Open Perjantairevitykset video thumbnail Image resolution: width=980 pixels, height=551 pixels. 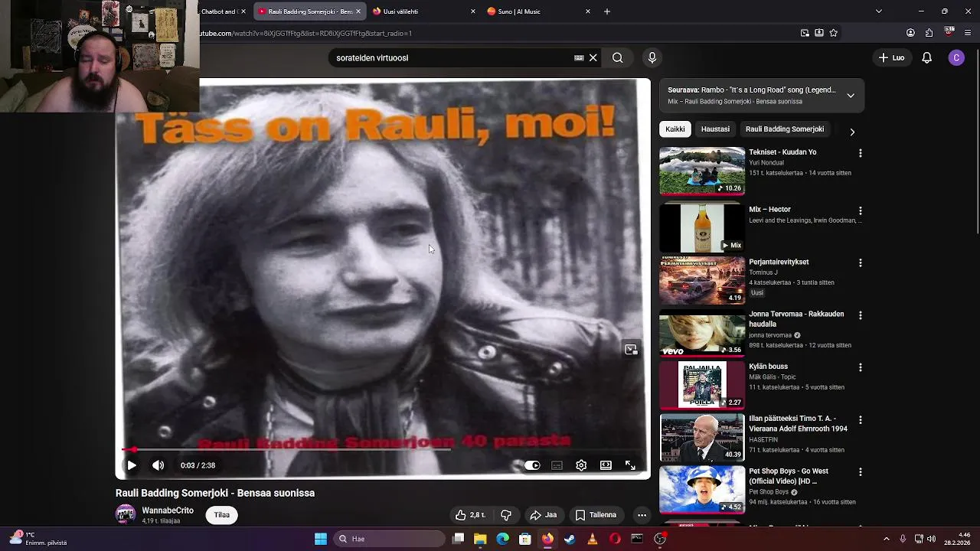(702, 281)
